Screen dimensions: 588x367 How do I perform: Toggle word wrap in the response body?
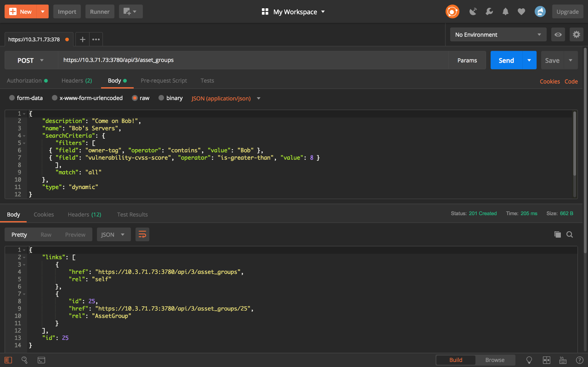[142, 234]
